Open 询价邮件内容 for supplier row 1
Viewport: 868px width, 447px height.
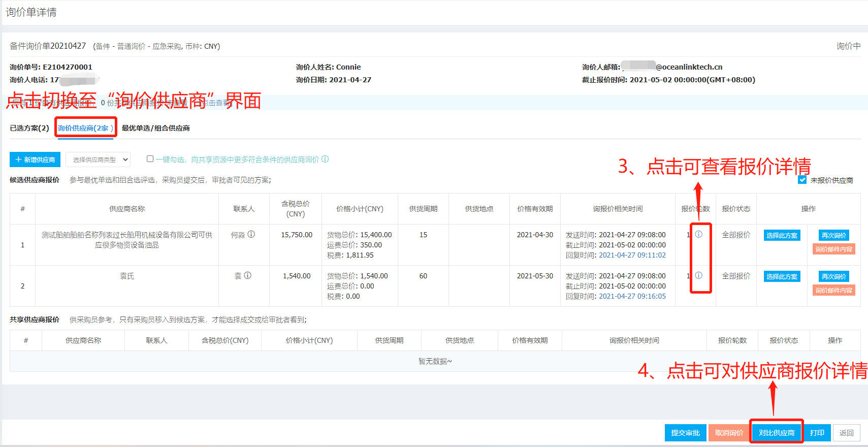[x=834, y=249]
